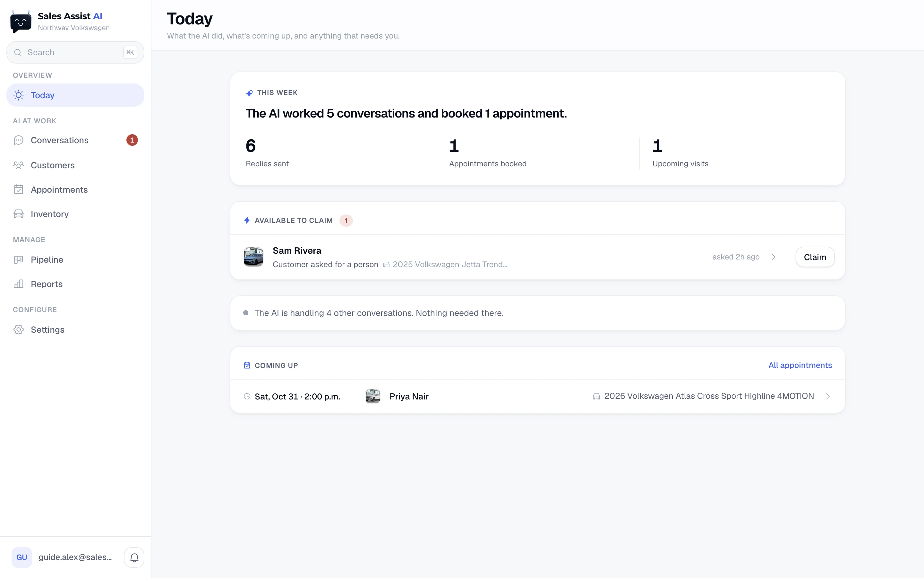Image resolution: width=924 pixels, height=578 pixels.
Task: Click 'Sat, Oct 31 · 2:00 p.m.' text
Action: [297, 397]
